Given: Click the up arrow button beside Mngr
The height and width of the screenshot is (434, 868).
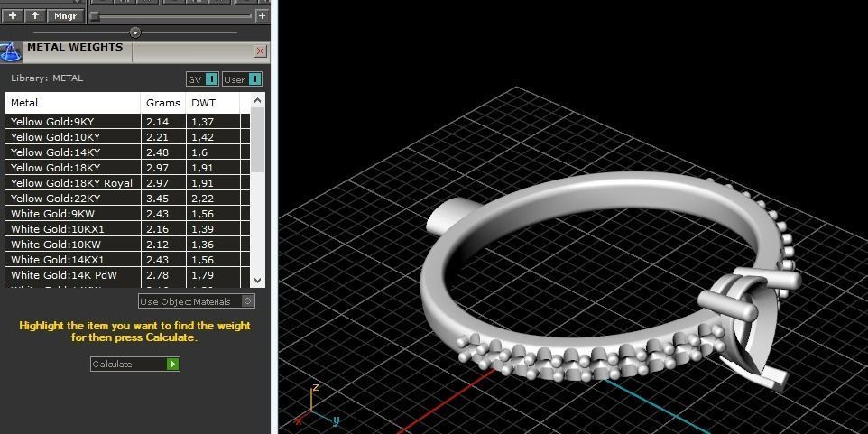Looking at the screenshot, I should tap(35, 15).
